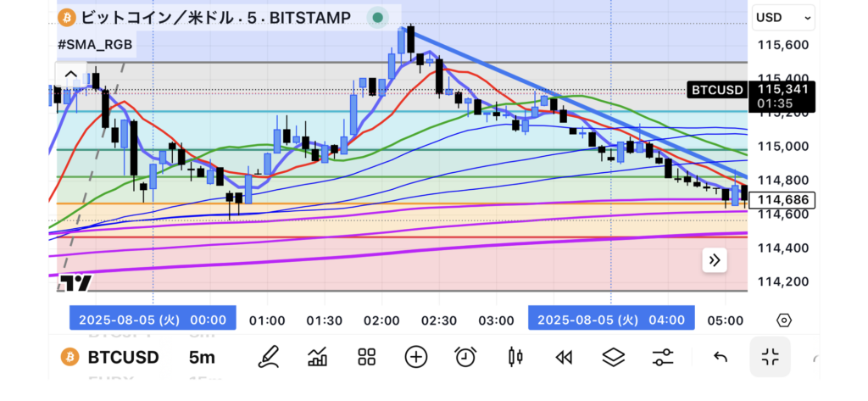Undo the last action

pos(721,357)
